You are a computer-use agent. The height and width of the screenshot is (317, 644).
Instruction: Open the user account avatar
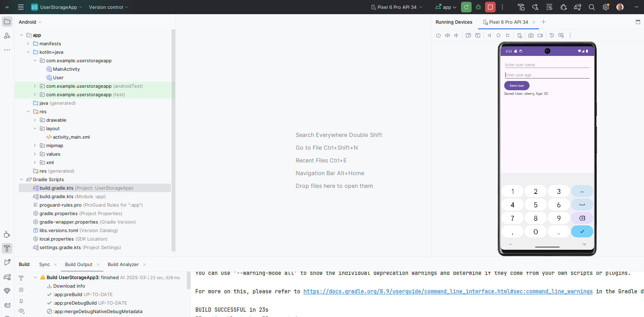point(620,7)
